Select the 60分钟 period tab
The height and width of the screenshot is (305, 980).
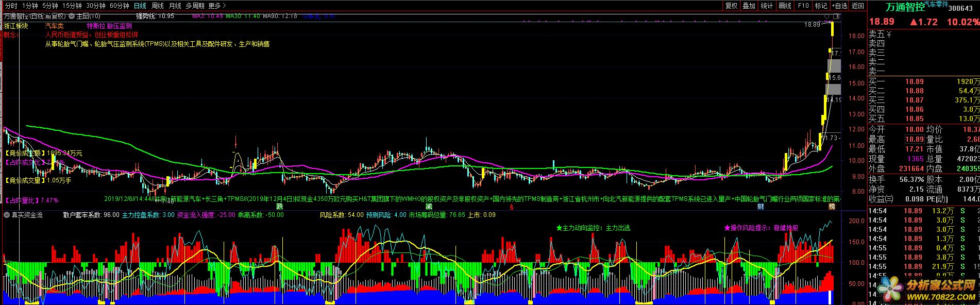tap(120, 6)
